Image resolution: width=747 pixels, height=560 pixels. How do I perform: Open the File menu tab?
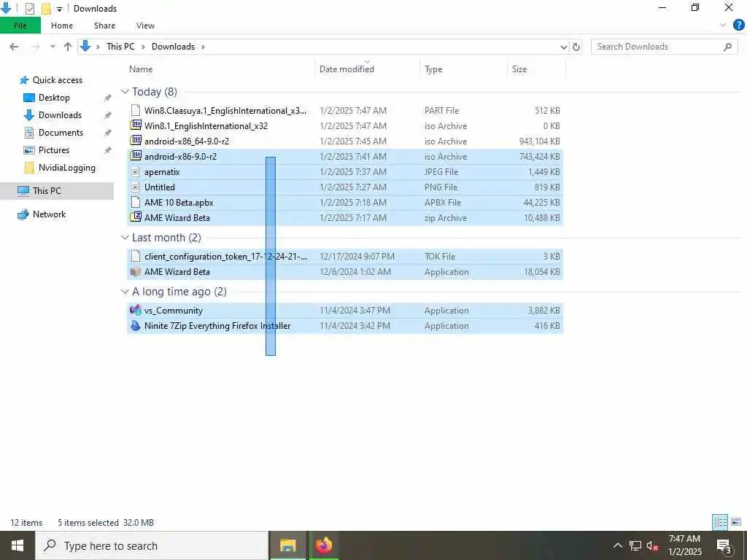pyautogui.click(x=20, y=26)
